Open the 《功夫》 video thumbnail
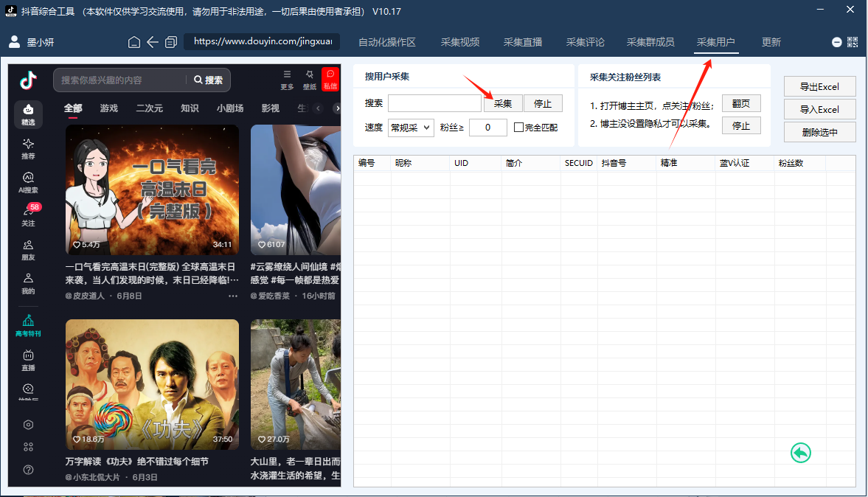Viewport: 868px width, 497px height. [x=152, y=385]
